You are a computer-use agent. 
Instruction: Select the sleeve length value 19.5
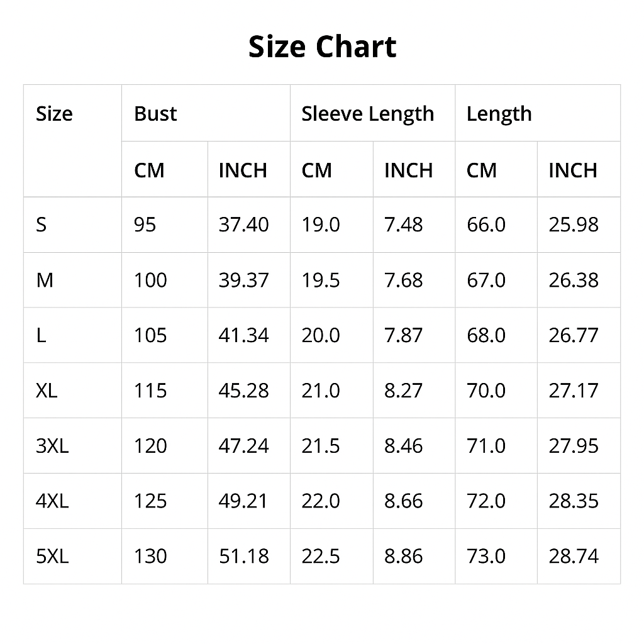[x=321, y=280]
